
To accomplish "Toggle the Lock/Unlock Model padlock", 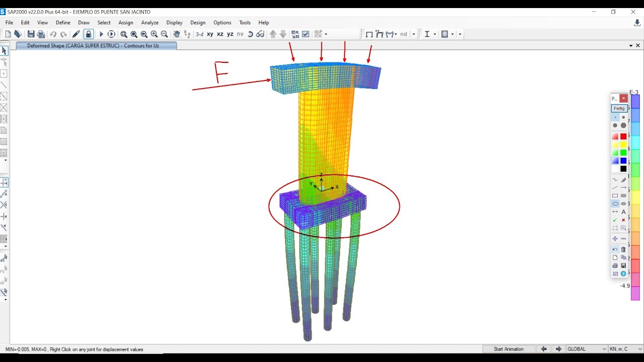I will [89, 34].
